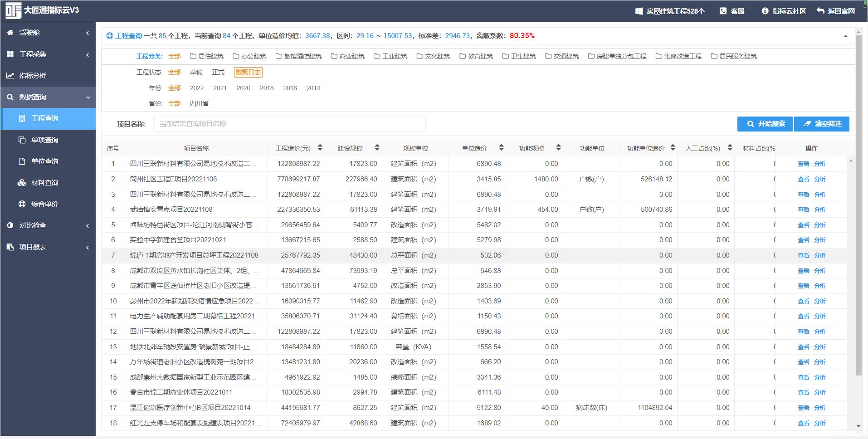The image size is (868, 439).
Task: Click 综合单价 globe icon
Action: 22,204
